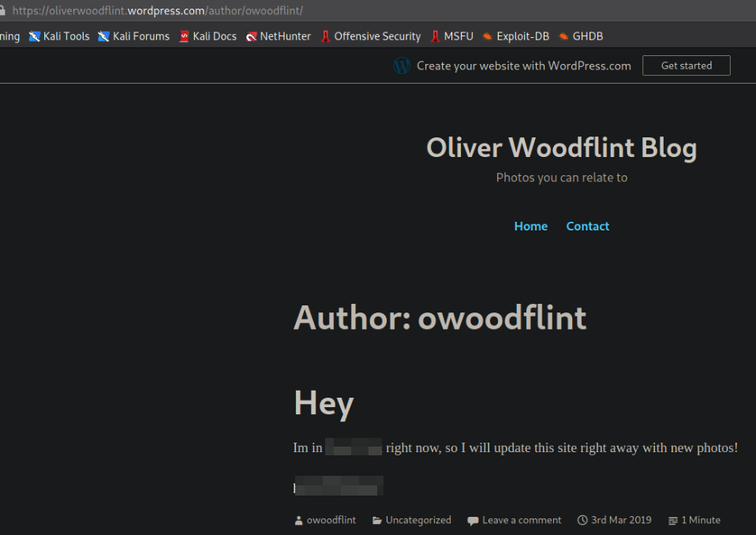Open the MSFU bookmark
756x535 pixels.
pos(451,36)
